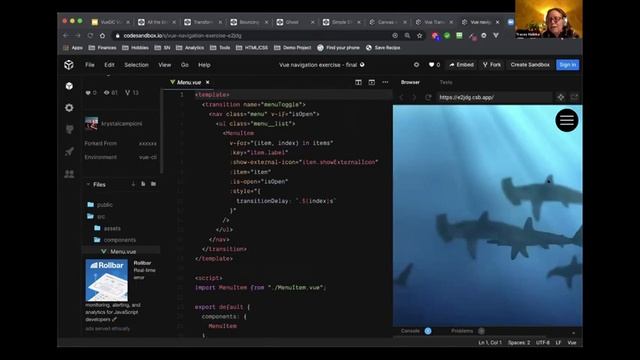
Task: Toggle inspector icon beside preview URL
Action: pos(561,97)
